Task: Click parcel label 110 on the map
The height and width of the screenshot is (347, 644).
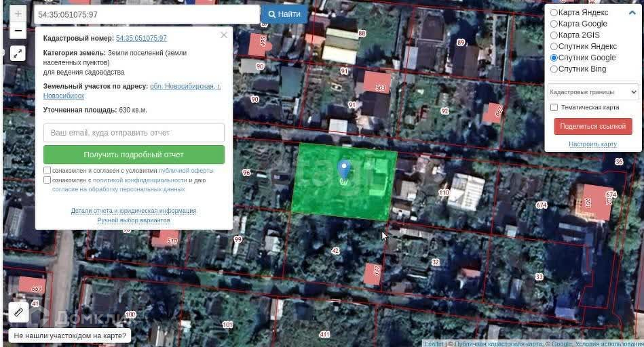Action: click(444, 192)
